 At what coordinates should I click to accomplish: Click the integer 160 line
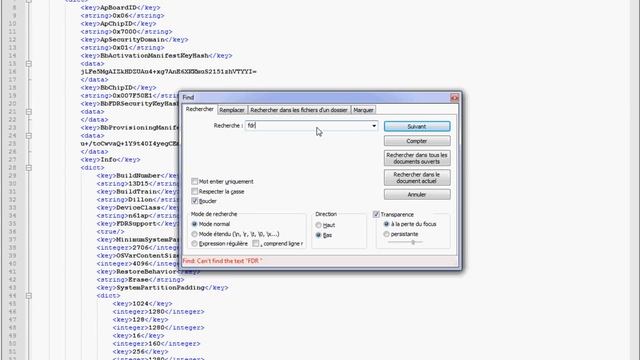pos(156,344)
